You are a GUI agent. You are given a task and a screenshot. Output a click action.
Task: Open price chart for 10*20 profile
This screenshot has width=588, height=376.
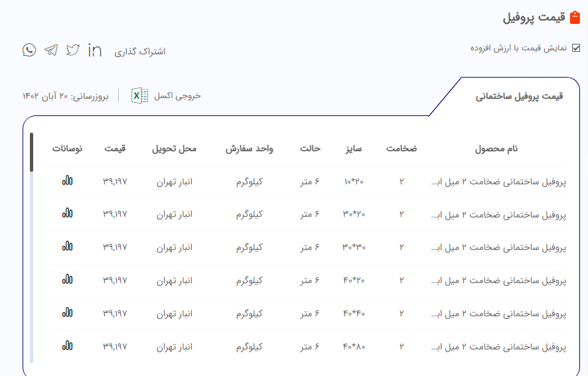68,180
